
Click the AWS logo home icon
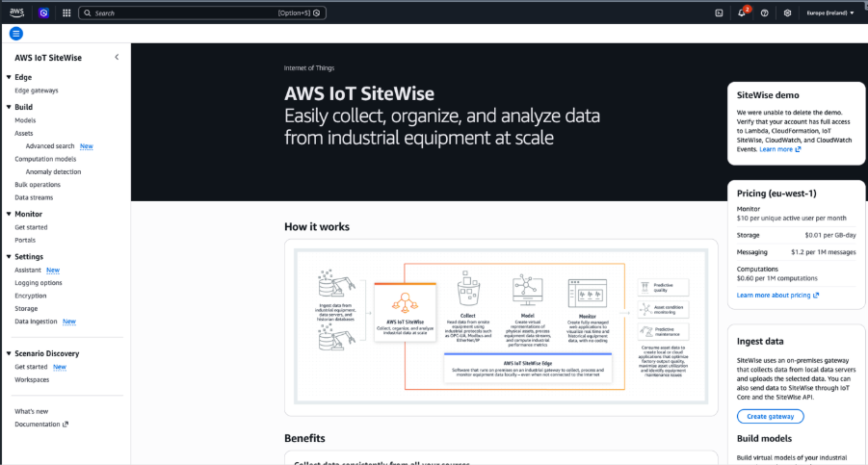[x=16, y=13]
